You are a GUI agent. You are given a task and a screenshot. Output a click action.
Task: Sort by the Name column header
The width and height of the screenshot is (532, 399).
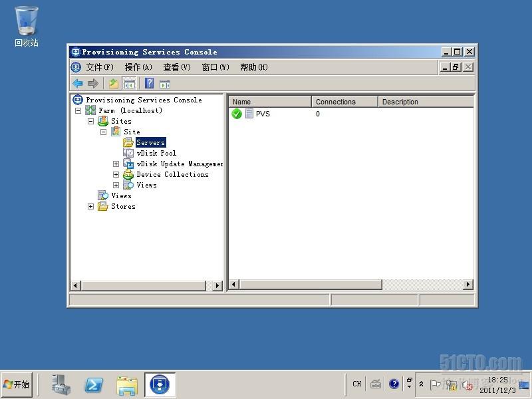pyautogui.click(x=270, y=102)
